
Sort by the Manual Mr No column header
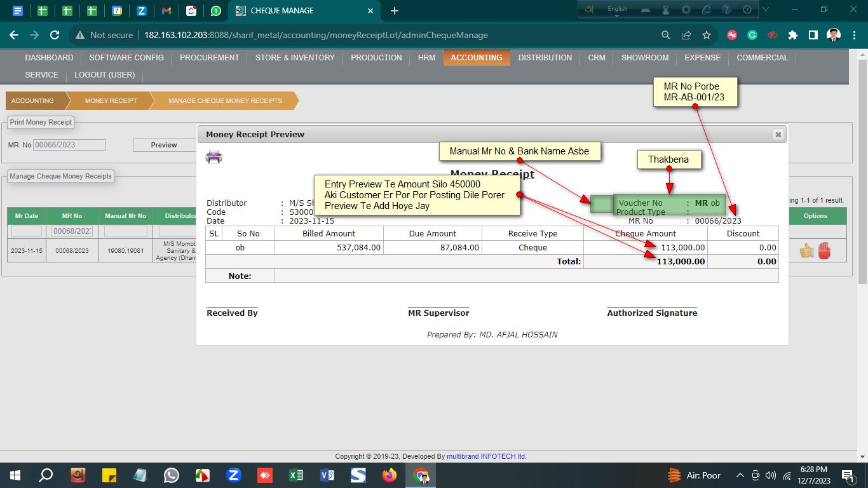[125, 216]
